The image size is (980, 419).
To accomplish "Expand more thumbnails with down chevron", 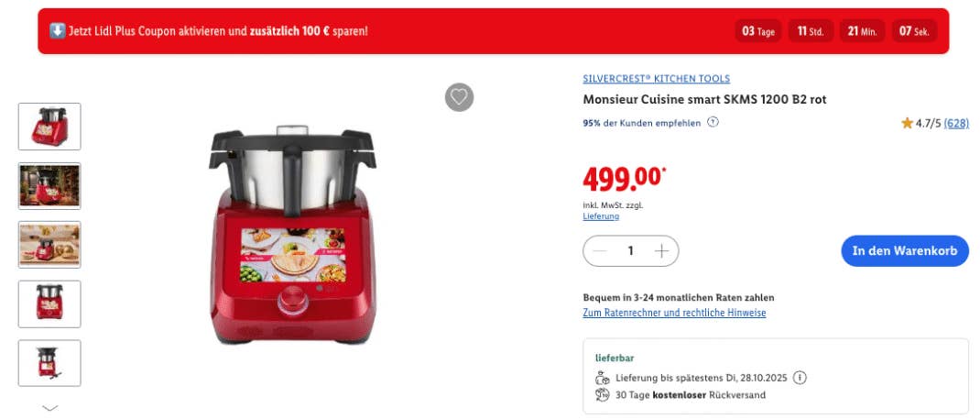I will pos(49,408).
